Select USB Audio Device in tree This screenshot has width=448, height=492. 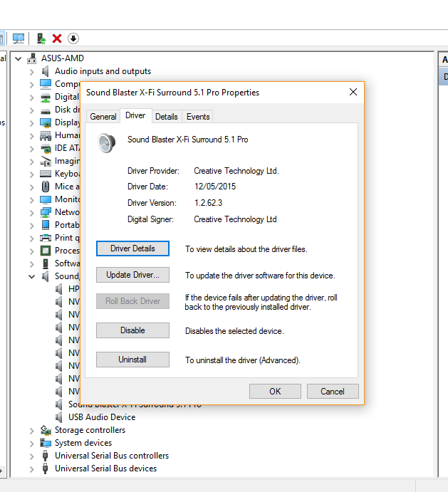(102, 417)
